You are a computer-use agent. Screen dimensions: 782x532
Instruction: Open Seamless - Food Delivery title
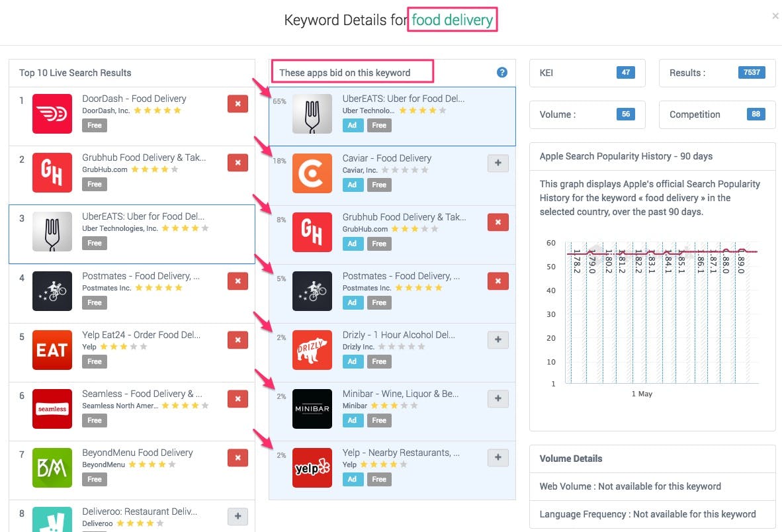pos(142,394)
